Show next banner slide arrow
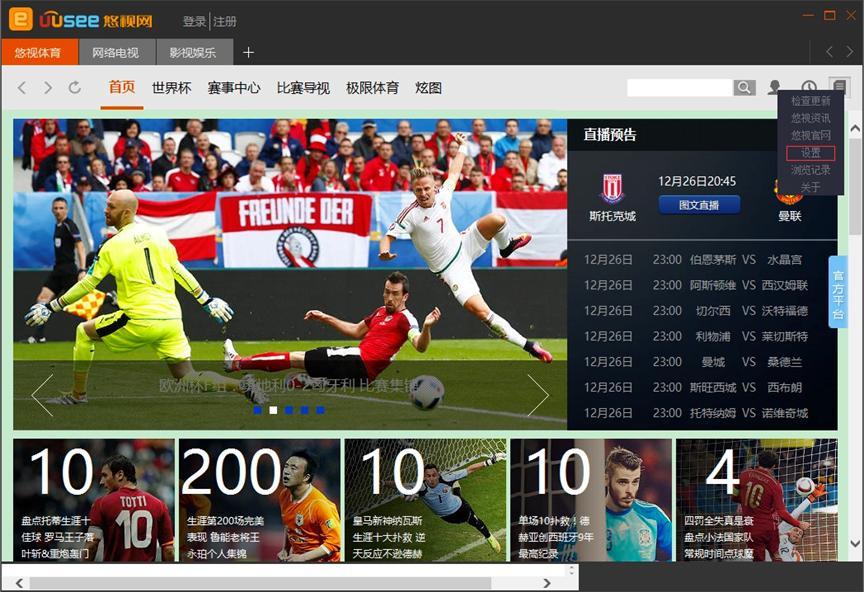This screenshot has width=864, height=592. pyautogui.click(x=538, y=395)
